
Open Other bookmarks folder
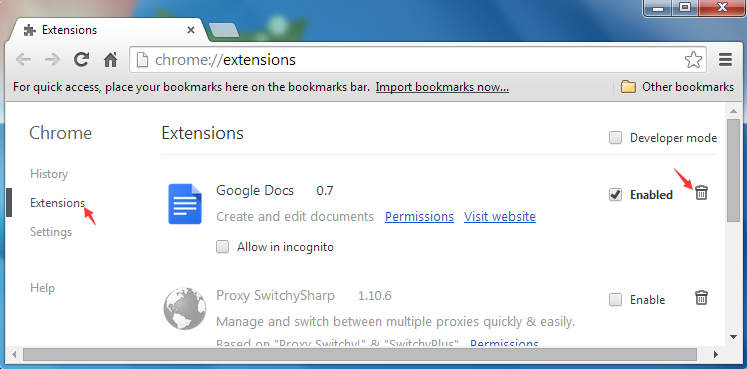click(x=677, y=87)
